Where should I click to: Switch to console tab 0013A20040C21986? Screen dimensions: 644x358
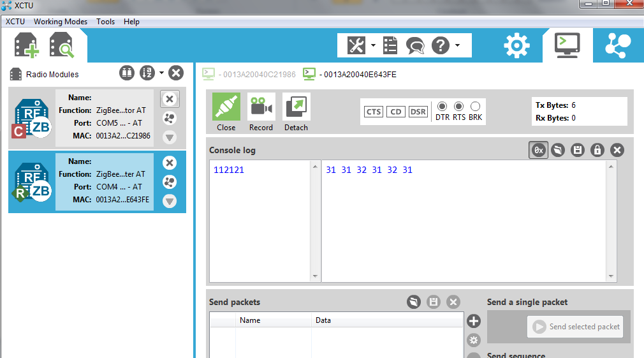[249, 75]
